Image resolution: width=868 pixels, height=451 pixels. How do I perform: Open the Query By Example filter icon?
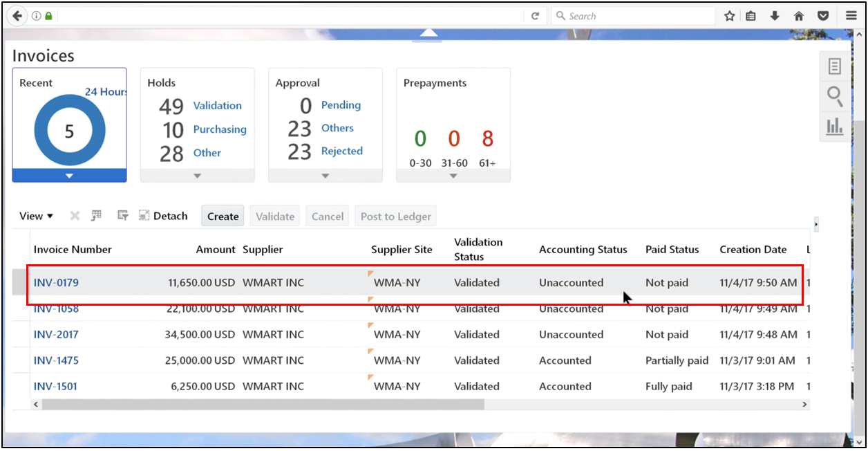[122, 215]
